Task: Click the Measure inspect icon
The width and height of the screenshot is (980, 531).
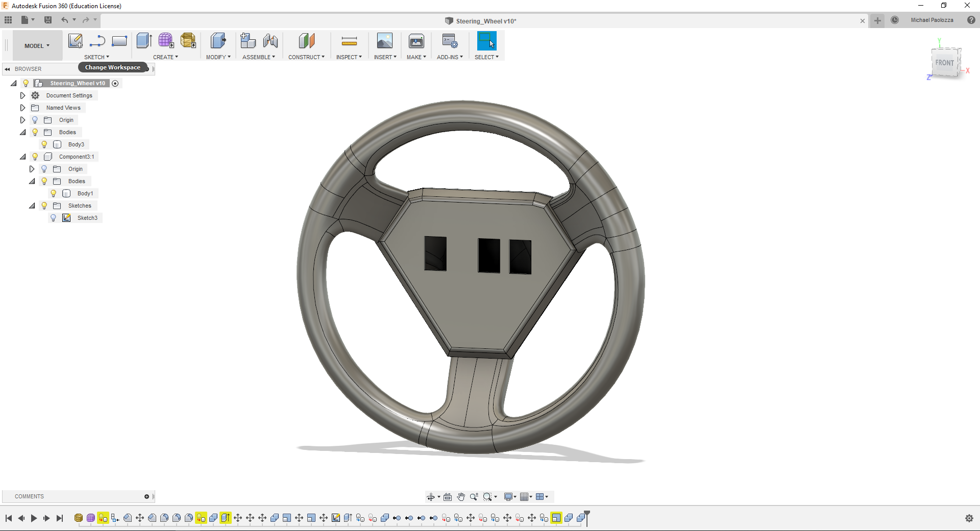Action: point(349,41)
